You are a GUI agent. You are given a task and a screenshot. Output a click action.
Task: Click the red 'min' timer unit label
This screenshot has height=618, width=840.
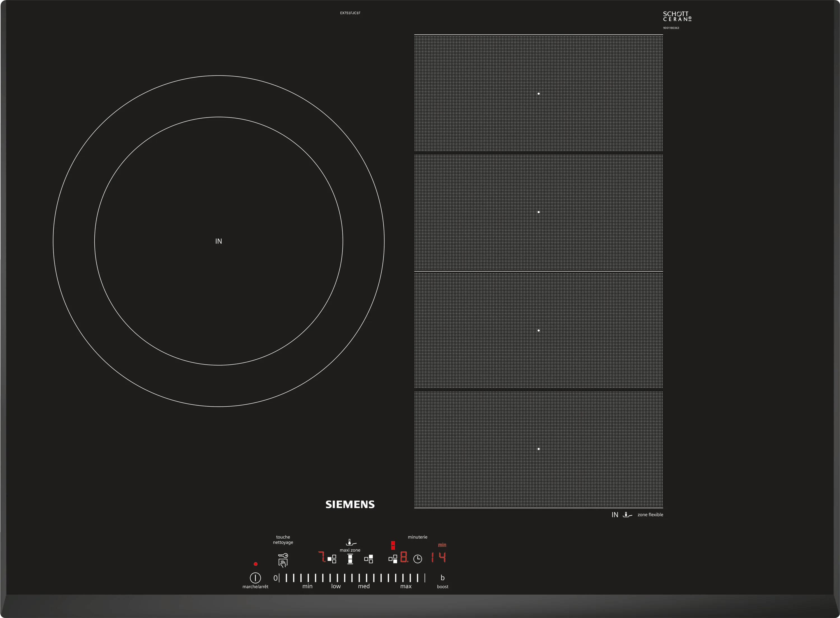pos(442,545)
